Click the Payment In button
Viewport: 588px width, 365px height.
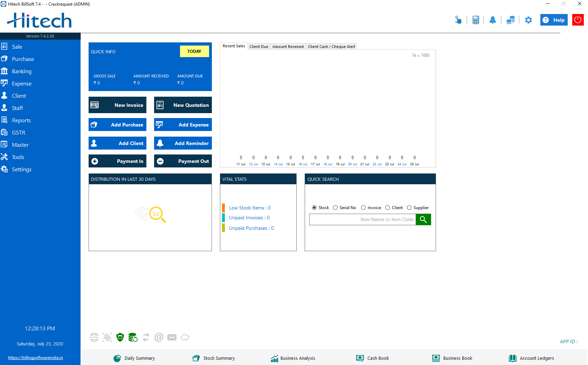coord(117,161)
